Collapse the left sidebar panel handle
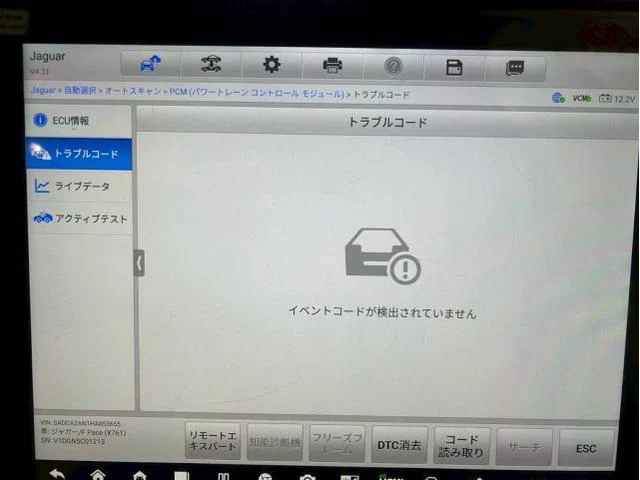 click(139, 262)
